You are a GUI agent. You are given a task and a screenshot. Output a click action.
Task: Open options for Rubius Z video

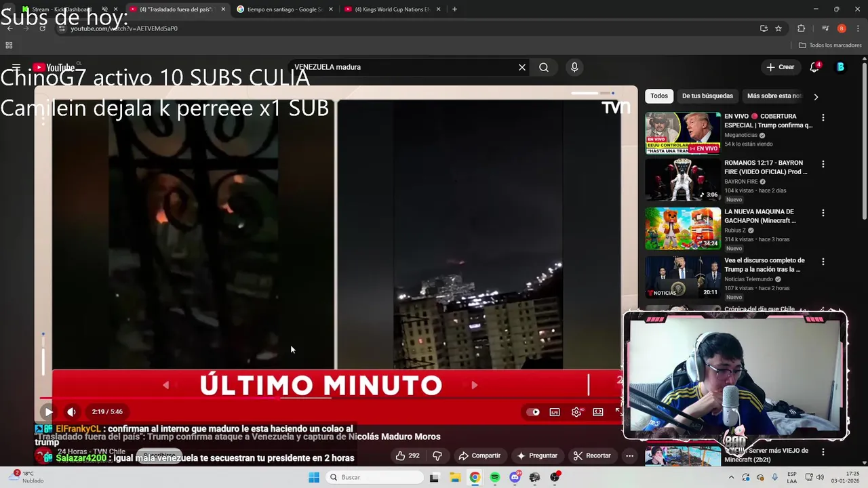(823, 213)
